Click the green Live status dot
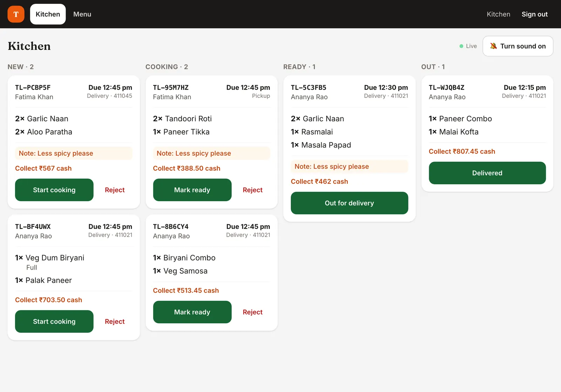Screen dimensions: 561x392 (461, 46)
